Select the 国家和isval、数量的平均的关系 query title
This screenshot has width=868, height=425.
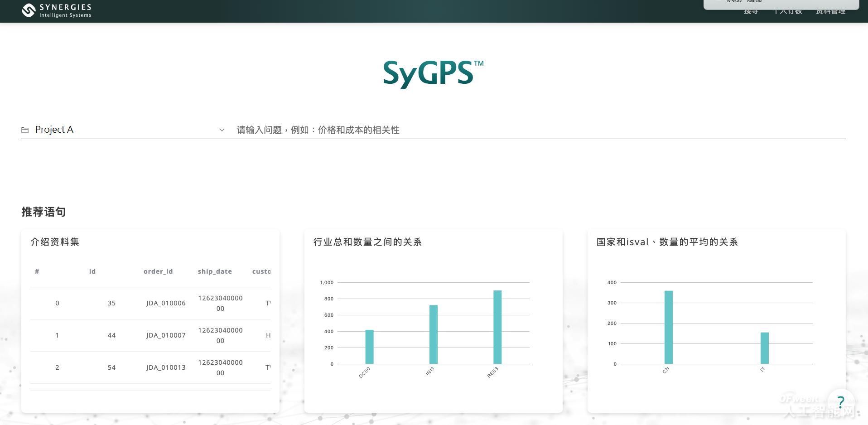pos(667,242)
